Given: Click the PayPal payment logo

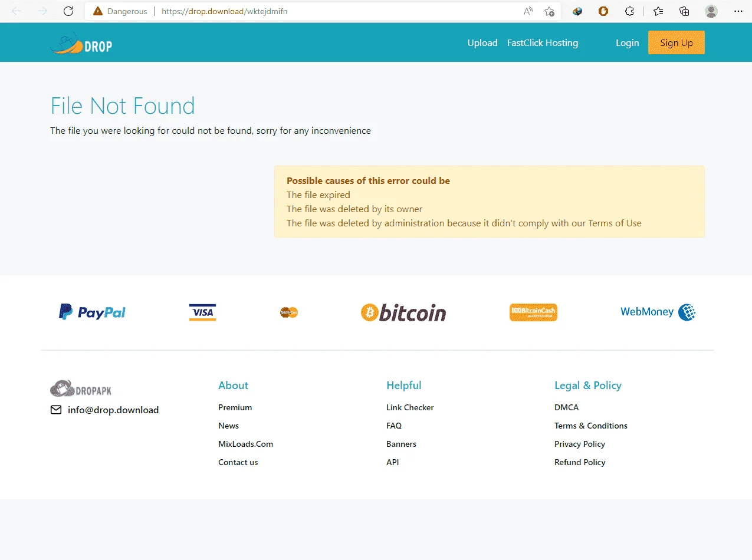Looking at the screenshot, I should click(x=92, y=312).
